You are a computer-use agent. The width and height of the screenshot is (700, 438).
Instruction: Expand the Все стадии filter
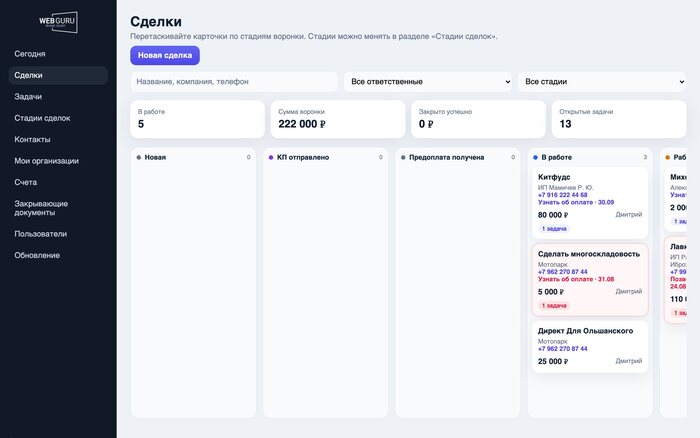[x=602, y=82]
